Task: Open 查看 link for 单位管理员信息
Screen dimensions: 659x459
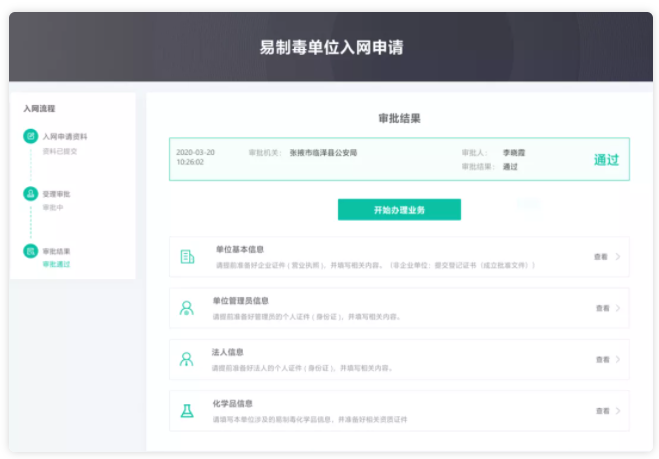Action: tap(602, 308)
